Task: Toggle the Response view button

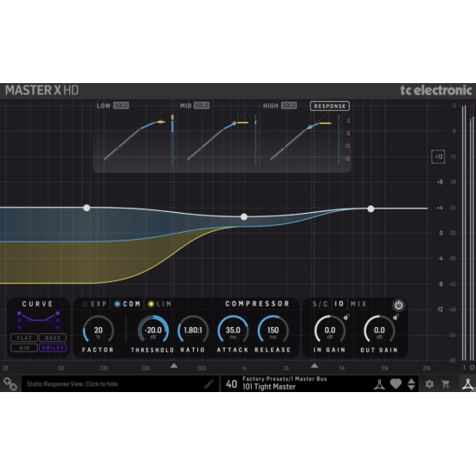Action: point(330,106)
